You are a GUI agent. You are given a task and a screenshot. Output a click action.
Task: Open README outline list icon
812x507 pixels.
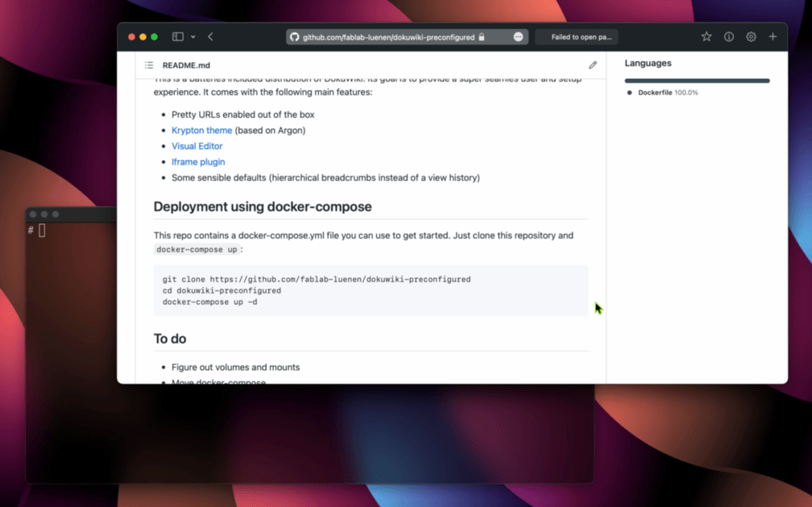(x=149, y=65)
